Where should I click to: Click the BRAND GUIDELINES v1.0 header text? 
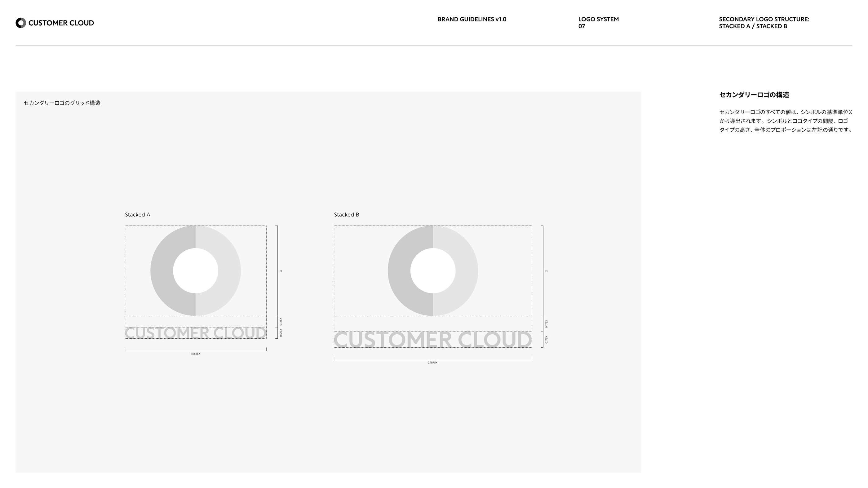point(472,19)
